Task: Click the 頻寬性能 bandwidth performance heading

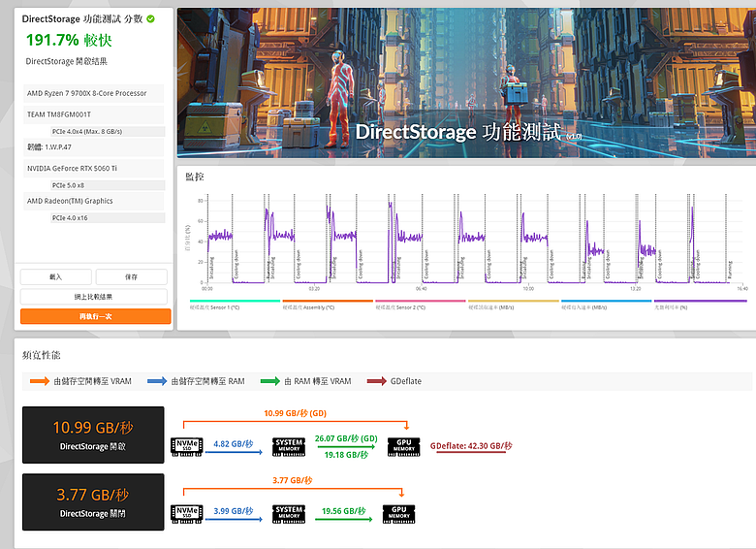Action: (42, 356)
